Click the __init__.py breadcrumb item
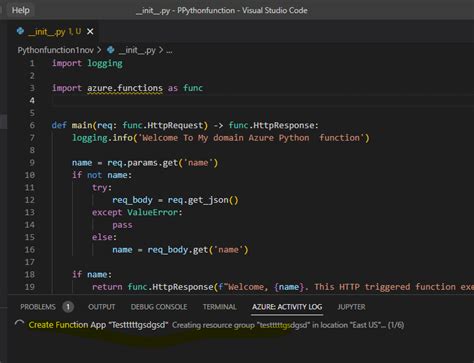 pyautogui.click(x=137, y=50)
